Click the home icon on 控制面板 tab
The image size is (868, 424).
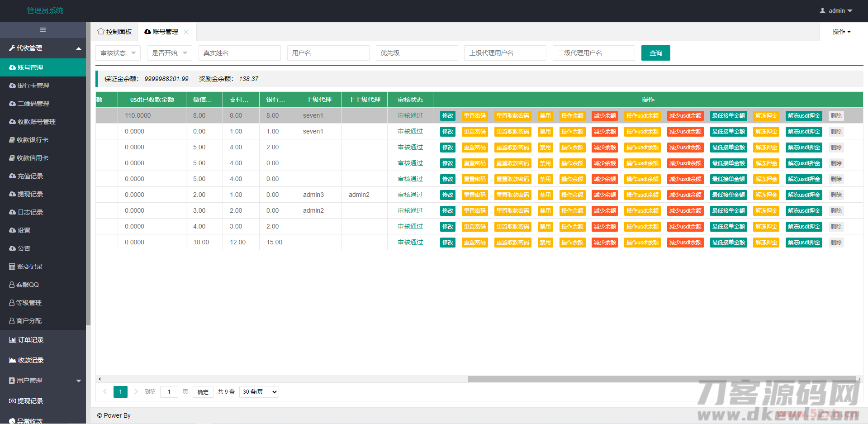click(100, 31)
